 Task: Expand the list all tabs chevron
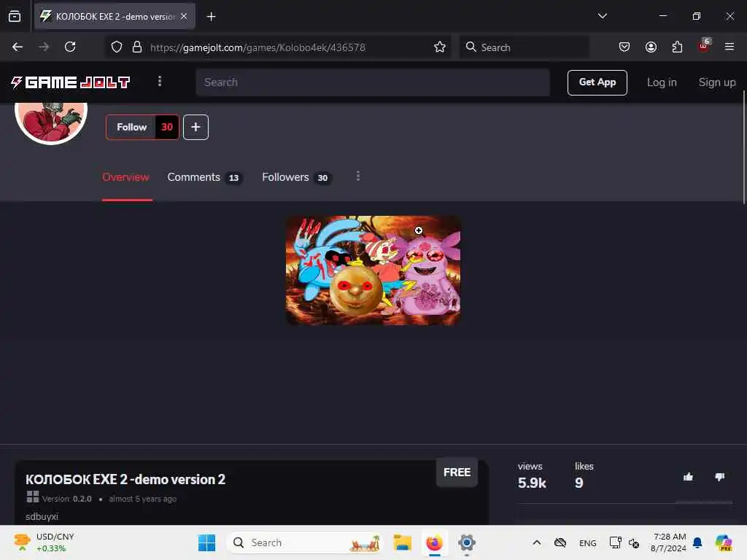coord(602,16)
